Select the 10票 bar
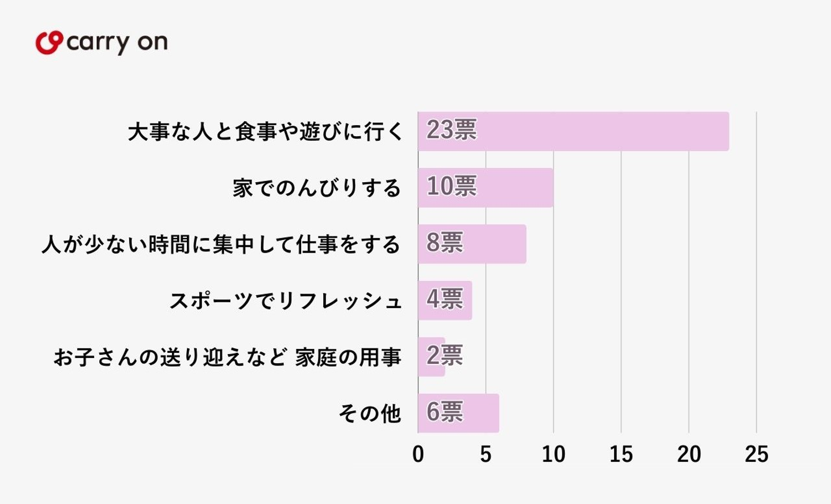Image resolution: width=831 pixels, height=504 pixels. coord(485,187)
